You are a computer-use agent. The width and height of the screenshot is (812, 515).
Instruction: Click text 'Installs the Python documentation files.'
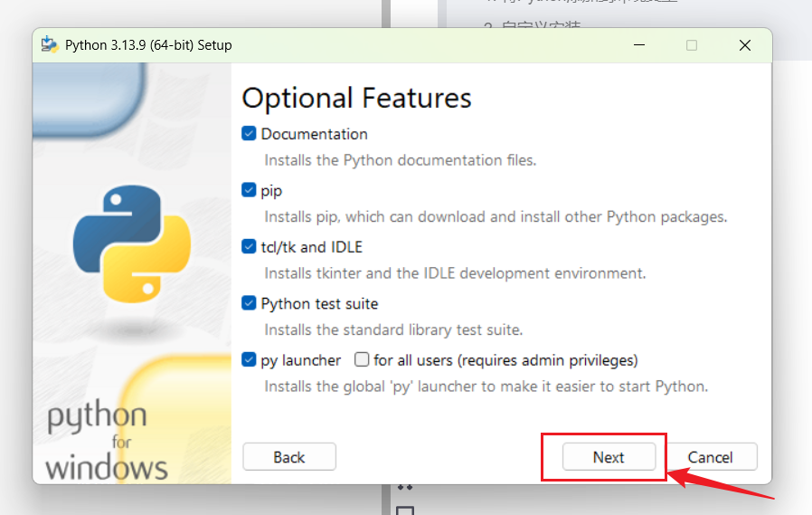pos(401,160)
